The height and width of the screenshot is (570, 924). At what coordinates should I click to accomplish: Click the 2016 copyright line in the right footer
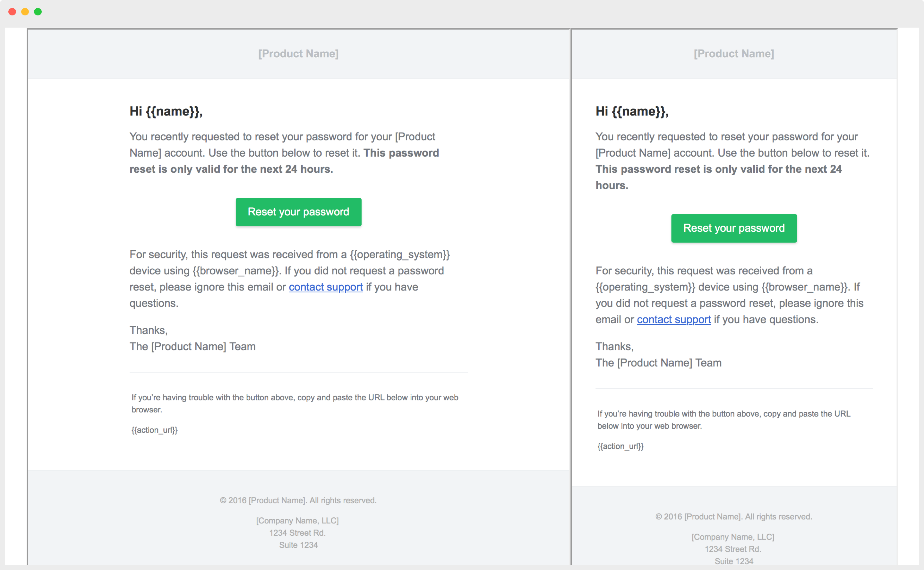click(734, 516)
